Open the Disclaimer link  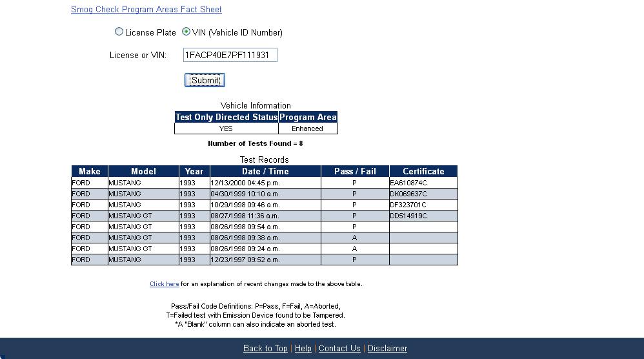click(x=387, y=349)
